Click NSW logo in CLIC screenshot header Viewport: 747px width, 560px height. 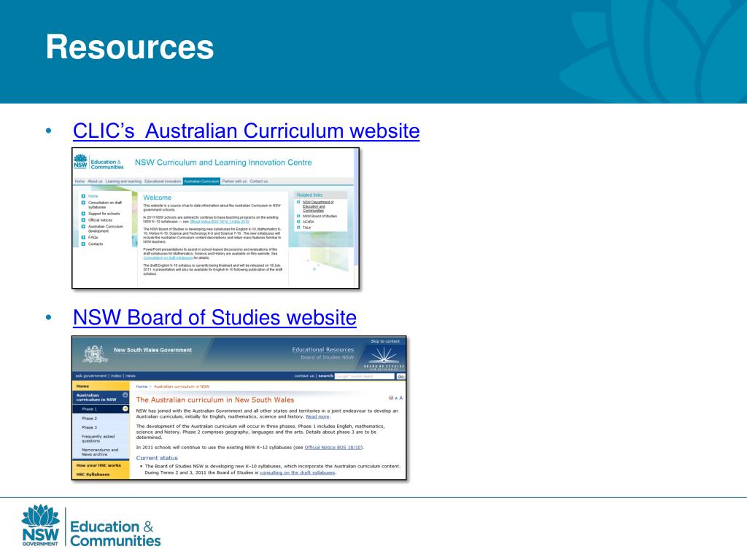point(80,162)
